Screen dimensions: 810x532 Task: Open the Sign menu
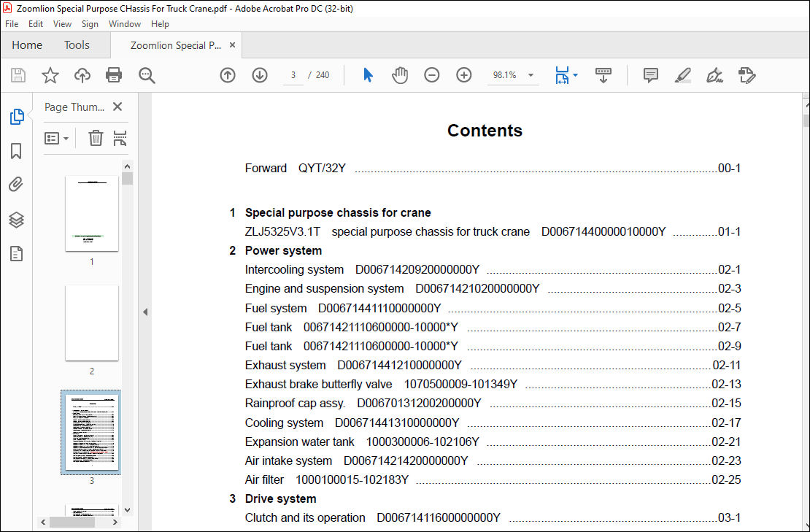pos(90,24)
